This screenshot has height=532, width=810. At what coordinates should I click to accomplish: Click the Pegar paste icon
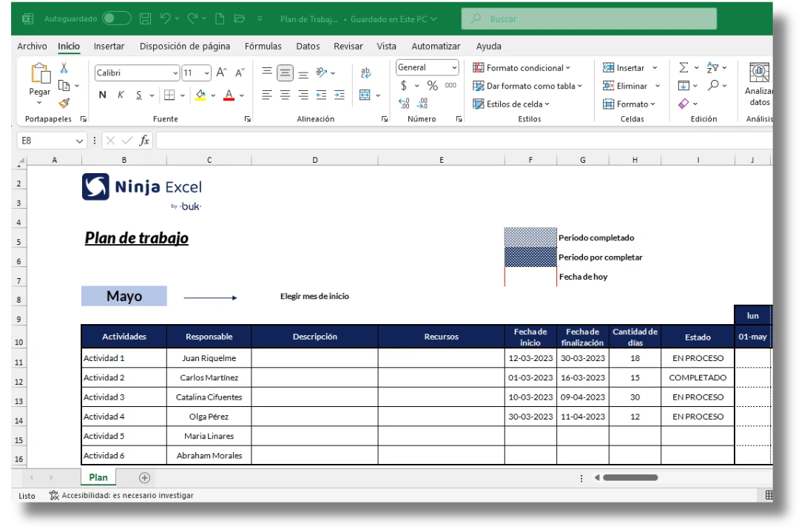40,73
